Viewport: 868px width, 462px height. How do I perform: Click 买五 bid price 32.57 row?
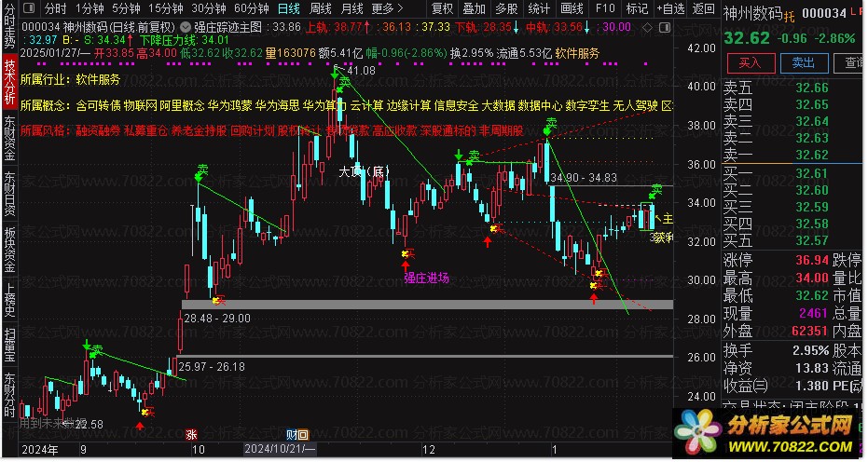coord(776,240)
